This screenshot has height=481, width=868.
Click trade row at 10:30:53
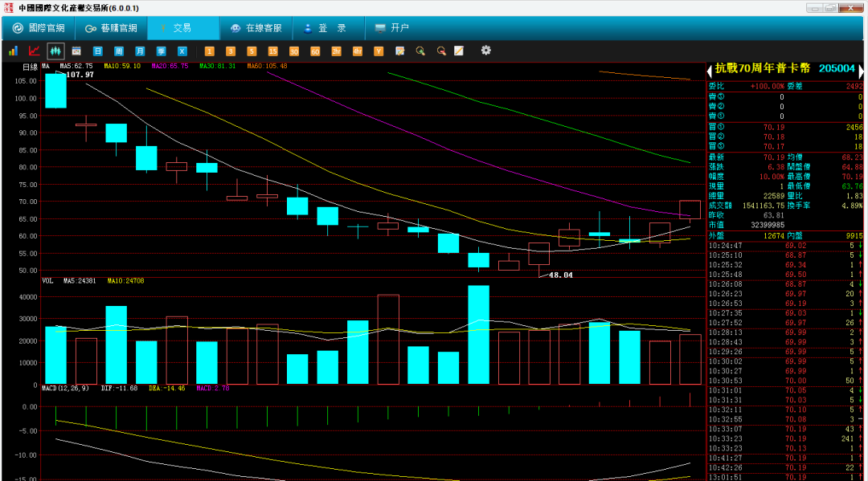785,381
